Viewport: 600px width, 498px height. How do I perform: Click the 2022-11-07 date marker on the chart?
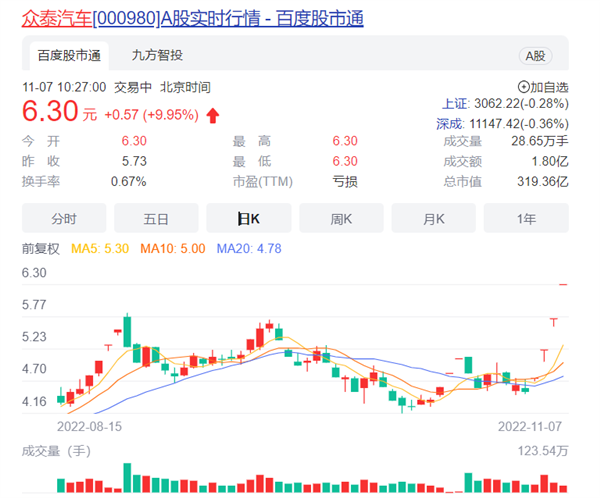[533, 425]
